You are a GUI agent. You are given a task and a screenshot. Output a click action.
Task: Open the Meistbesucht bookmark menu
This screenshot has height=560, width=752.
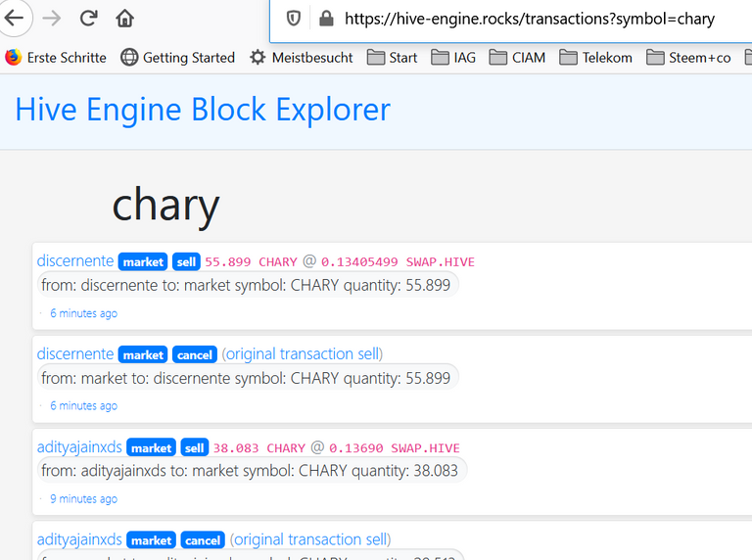[302, 58]
